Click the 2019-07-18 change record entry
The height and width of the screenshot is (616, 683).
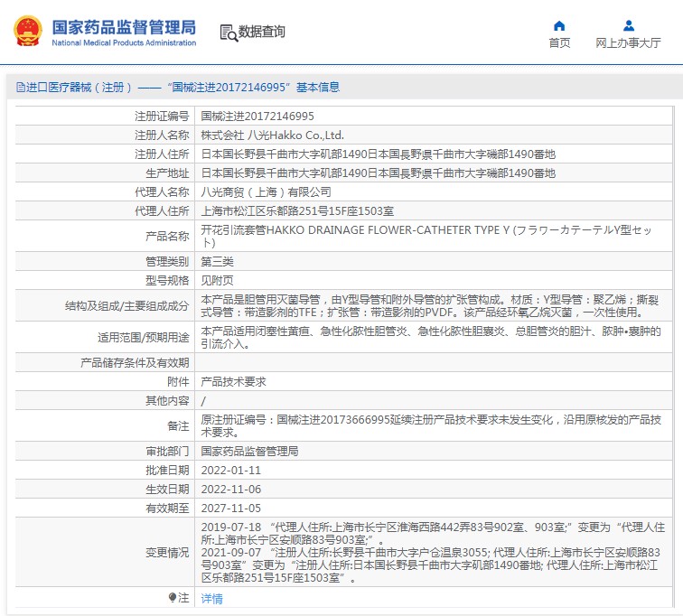tap(433, 533)
